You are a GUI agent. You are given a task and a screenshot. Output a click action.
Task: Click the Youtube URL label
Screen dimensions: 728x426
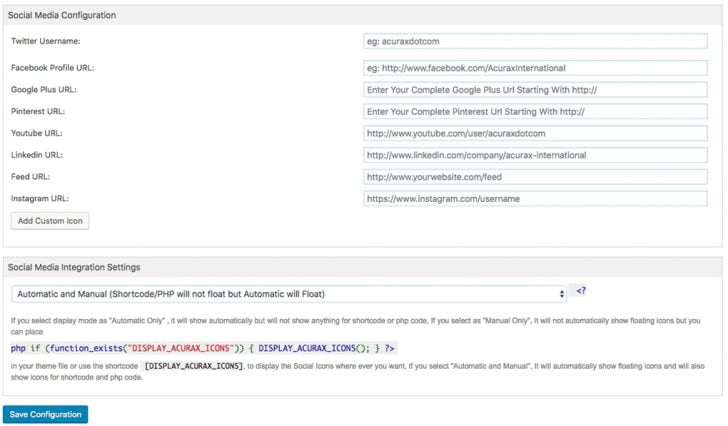click(37, 133)
